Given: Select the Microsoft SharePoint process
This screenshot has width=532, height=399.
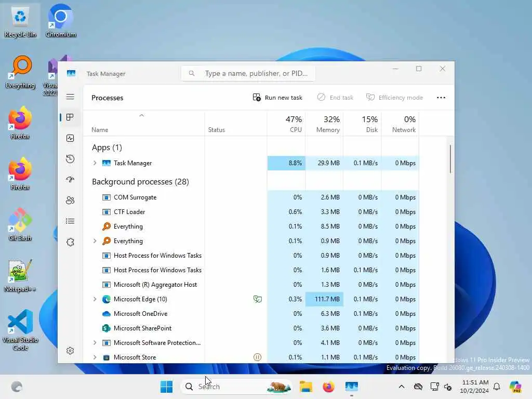Looking at the screenshot, I should point(251,328).
